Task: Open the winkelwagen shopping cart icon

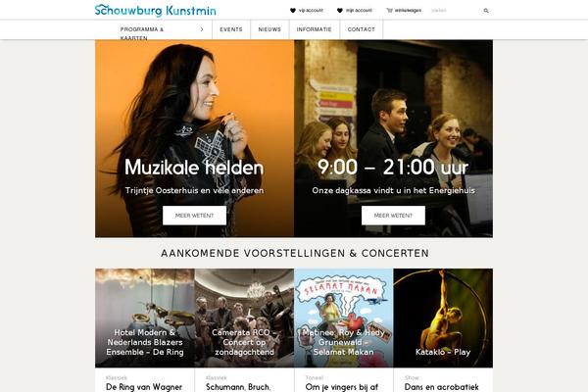Action: tap(389, 11)
